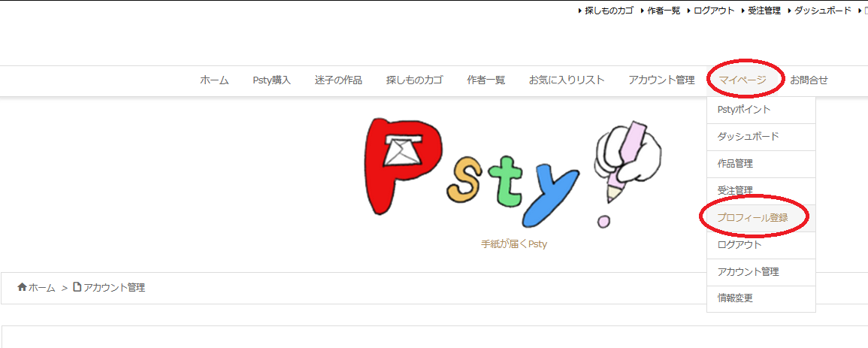Go to 迷子の作品 page

tap(338, 80)
